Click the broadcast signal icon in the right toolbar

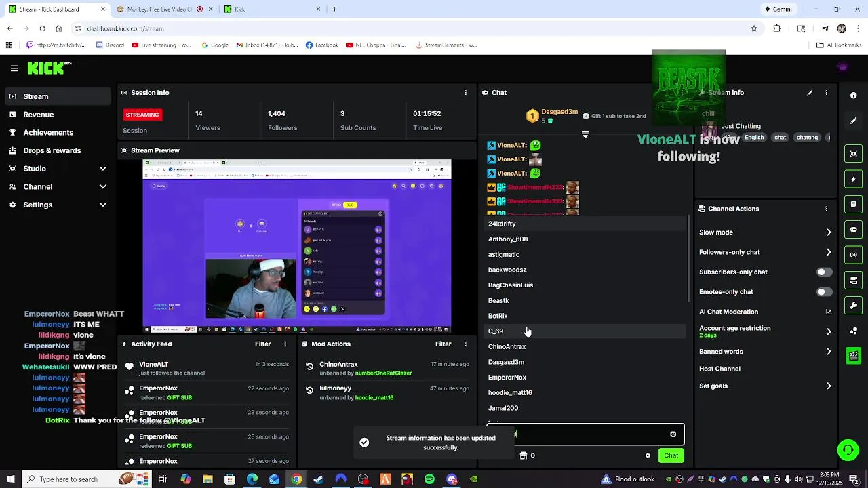[853, 255]
